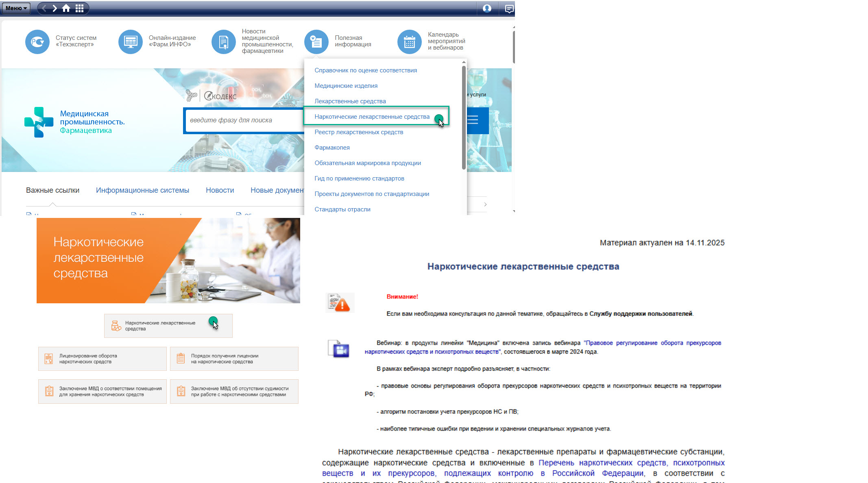This screenshot has width=868, height=483.
Task: Open the Меню dropdown
Action: [x=16, y=8]
